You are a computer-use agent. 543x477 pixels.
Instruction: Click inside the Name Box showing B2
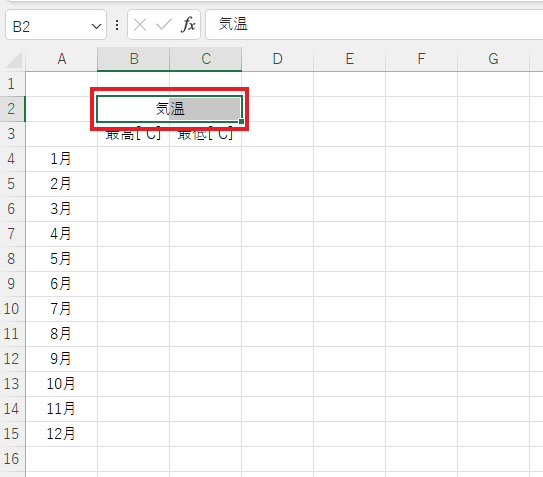click(48, 25)
